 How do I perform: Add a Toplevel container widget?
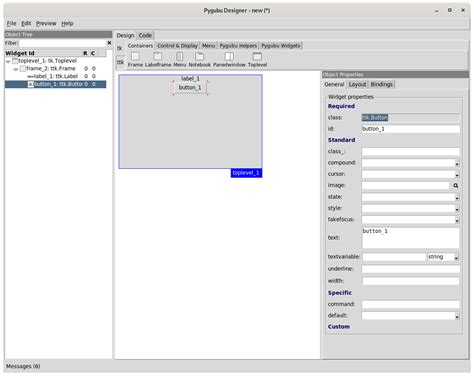257,60
